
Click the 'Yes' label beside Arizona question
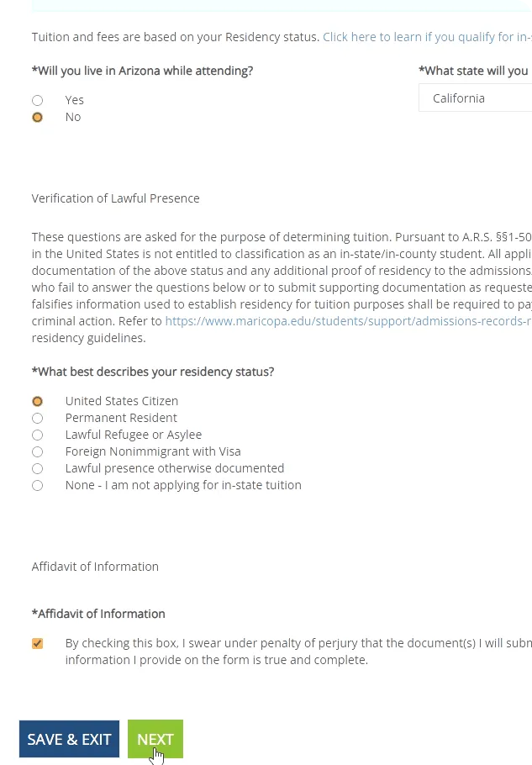[75, 100]
